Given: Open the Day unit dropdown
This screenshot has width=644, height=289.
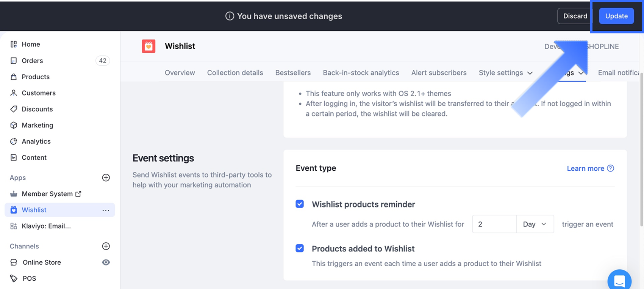Looking at the screenshot, I should pos(535,224).
